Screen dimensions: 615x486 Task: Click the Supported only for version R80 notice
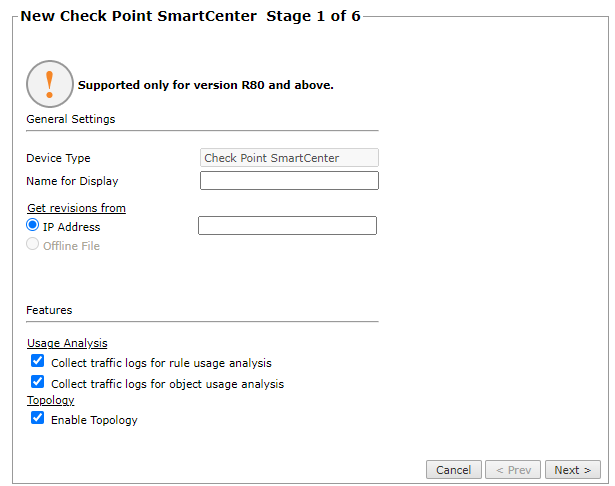205,85
